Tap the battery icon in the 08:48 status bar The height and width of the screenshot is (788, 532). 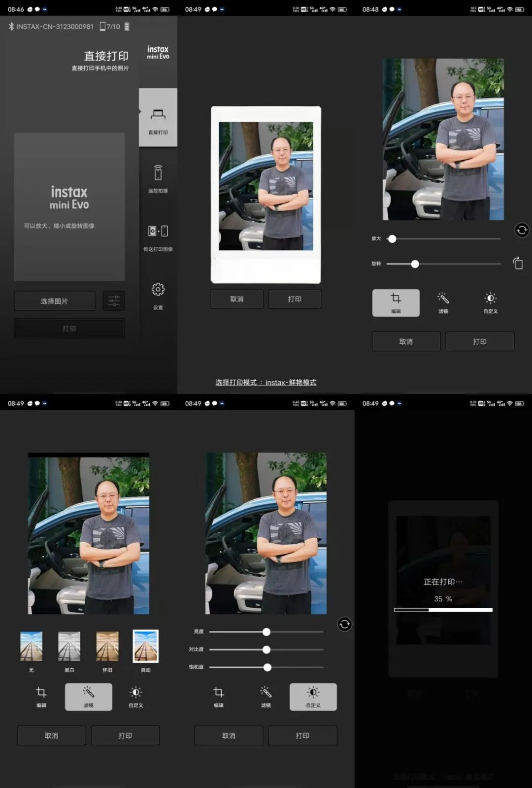[x=519, y=9]
